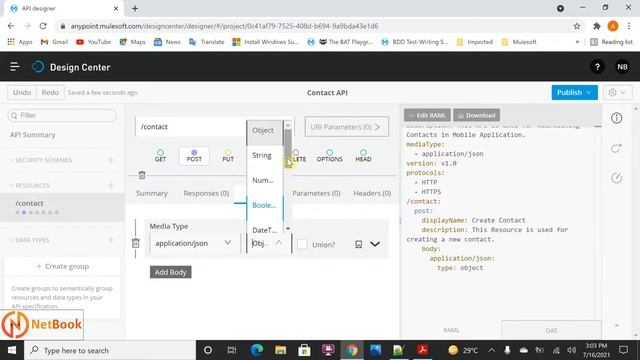
Task: Switch to the Headers (0) tab
Action: click(372, 193)
